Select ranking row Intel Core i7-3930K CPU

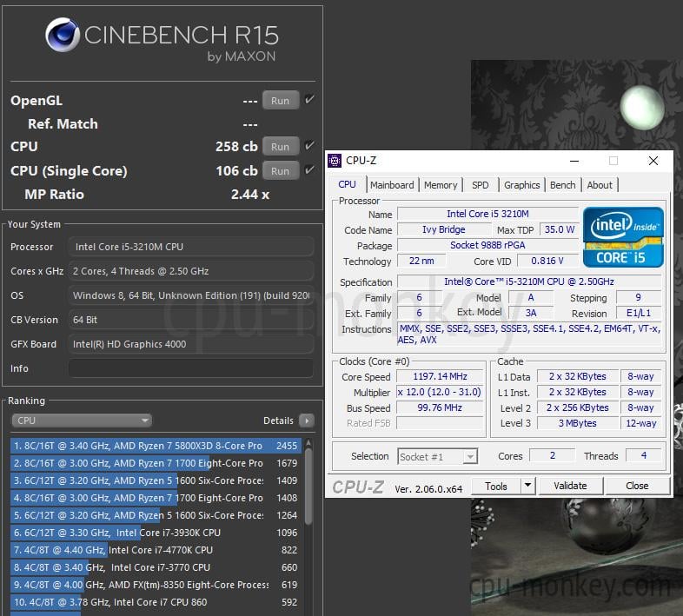(156, 533)
